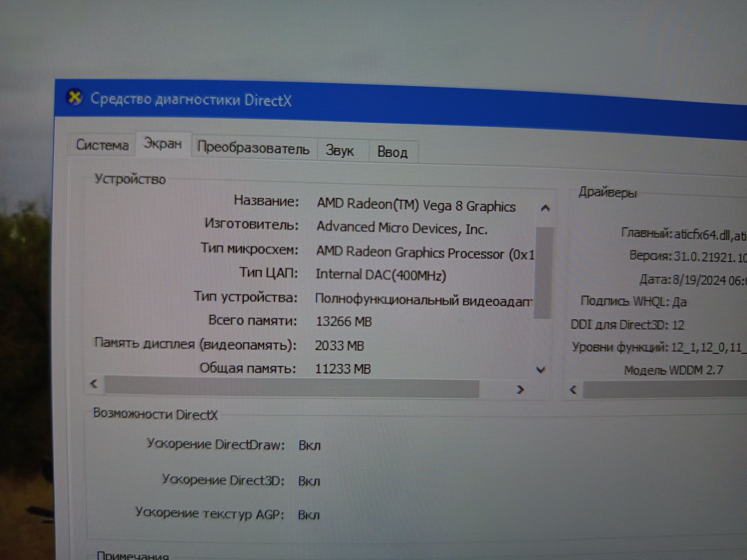
Task: Switch to the Система tab
Action: 102,145
